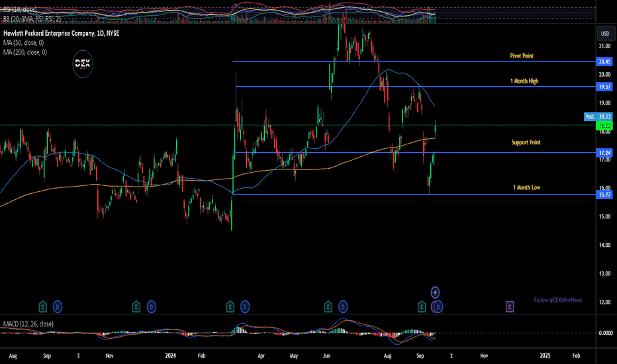This screenshot has width=617, height=364.
Task: Select the 17.24 price tag on axis
Action: [604, 153]
